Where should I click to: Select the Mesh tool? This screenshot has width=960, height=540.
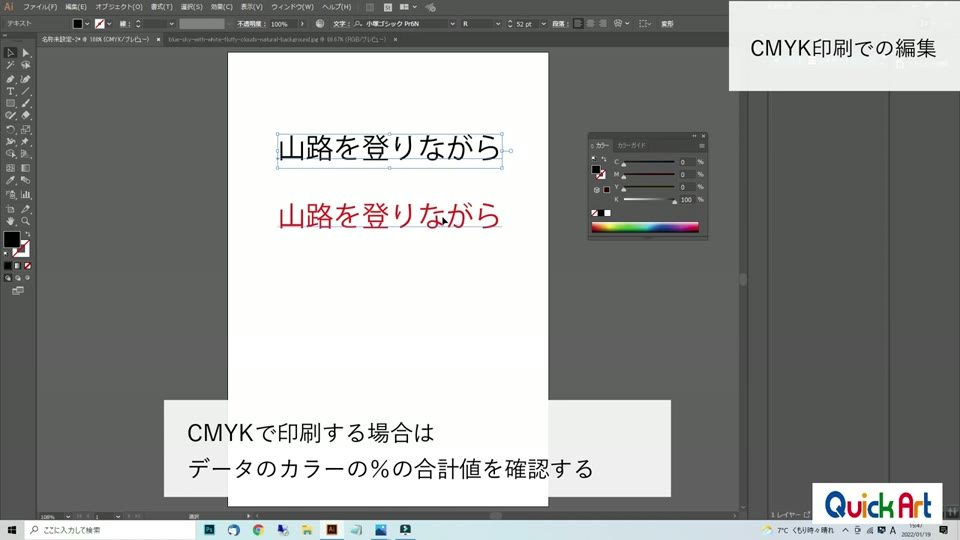[x=10, y=168]
